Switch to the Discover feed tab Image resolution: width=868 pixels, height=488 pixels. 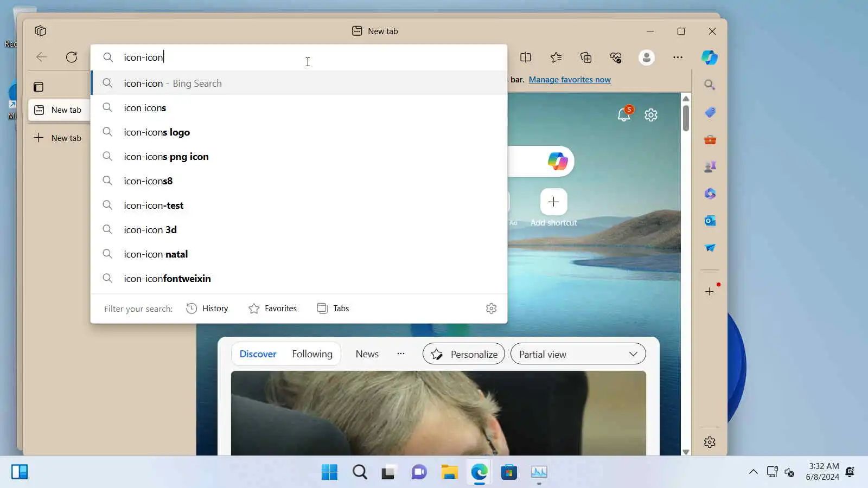pos(258,354)
